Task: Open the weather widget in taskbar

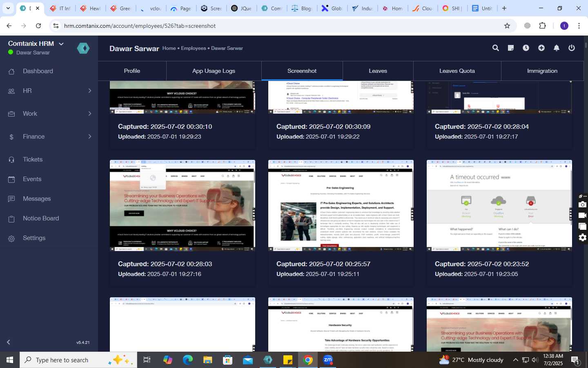Action: 471,360
